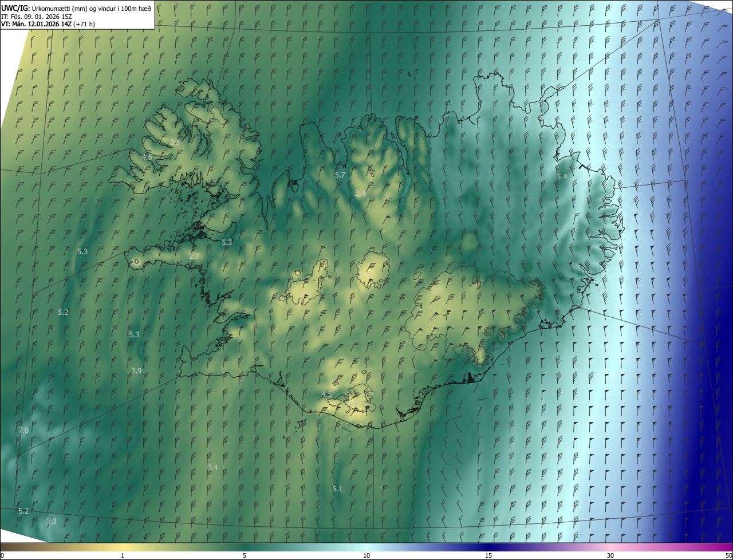Click the 4.5 value label

tap(326, 395)
